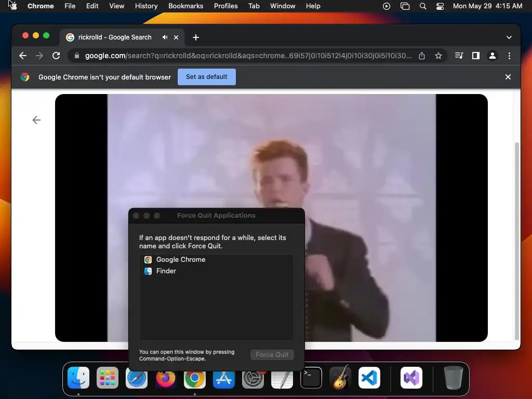Dismiss the default browser infobar
Screen dimensions: 532x399
[508, 77]
